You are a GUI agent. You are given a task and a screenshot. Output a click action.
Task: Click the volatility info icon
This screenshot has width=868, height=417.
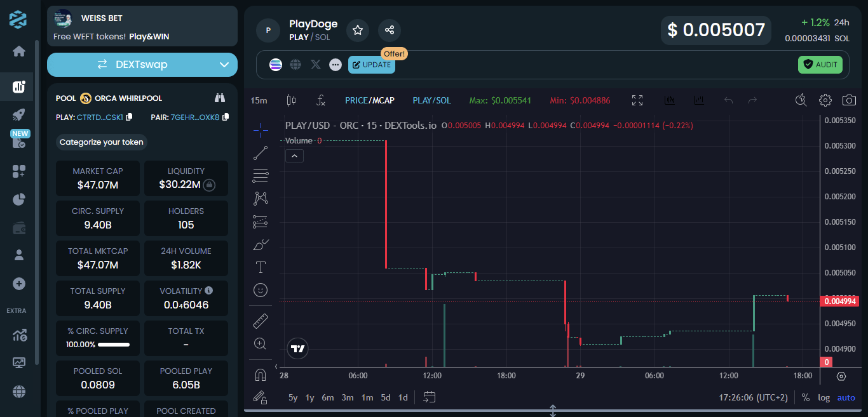click(209, 290)
